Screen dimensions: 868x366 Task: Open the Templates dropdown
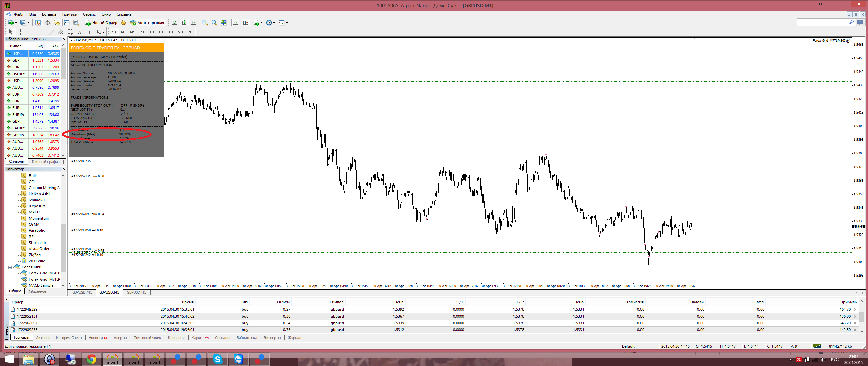coord(287,23)
